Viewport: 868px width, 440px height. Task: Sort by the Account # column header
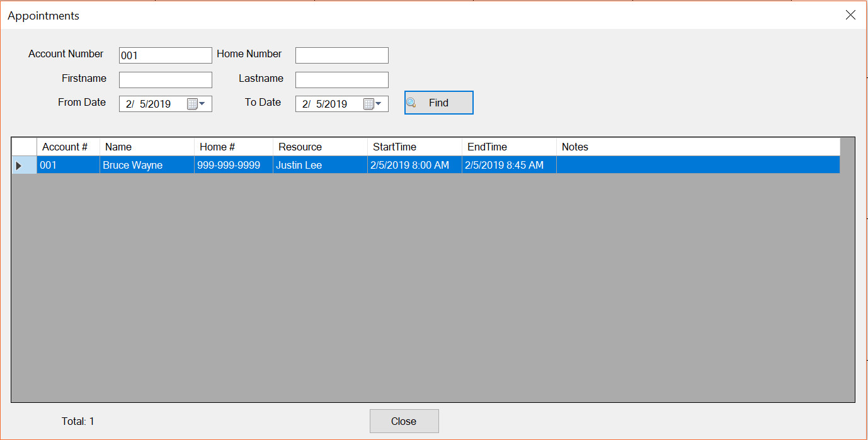coord(68,147)
